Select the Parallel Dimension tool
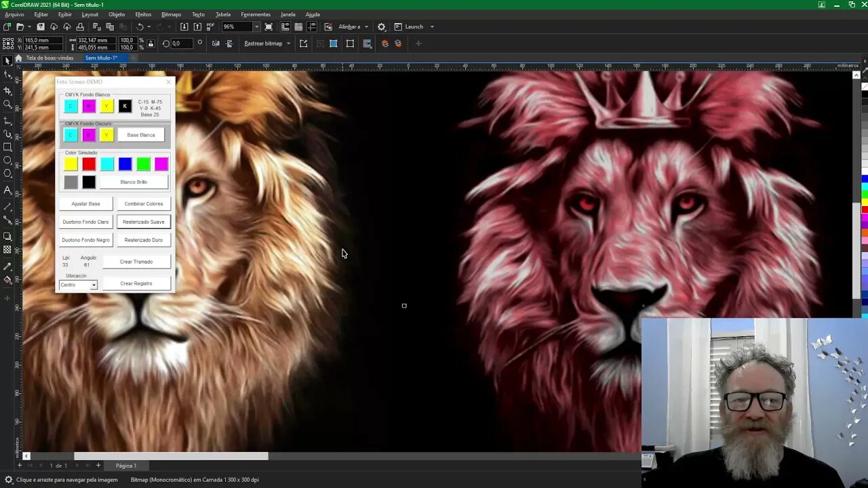Screen dimensions: 868x488 tap(7, 206)
